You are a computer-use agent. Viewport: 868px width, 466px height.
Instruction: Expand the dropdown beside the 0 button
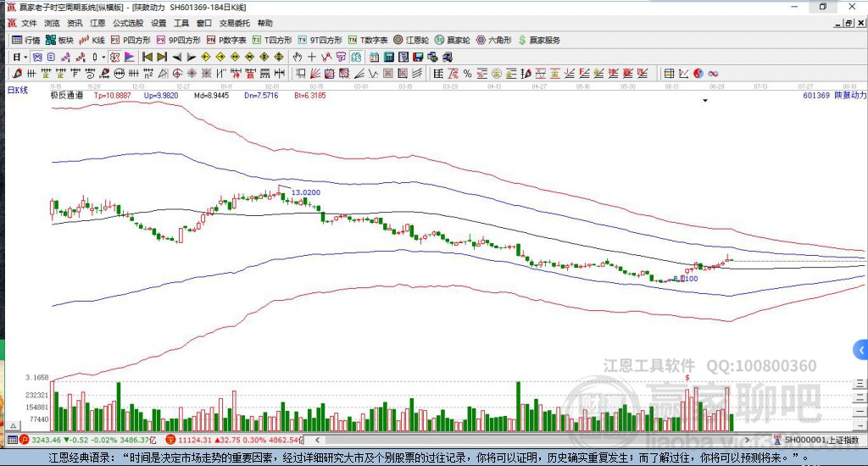coord(103,57)
